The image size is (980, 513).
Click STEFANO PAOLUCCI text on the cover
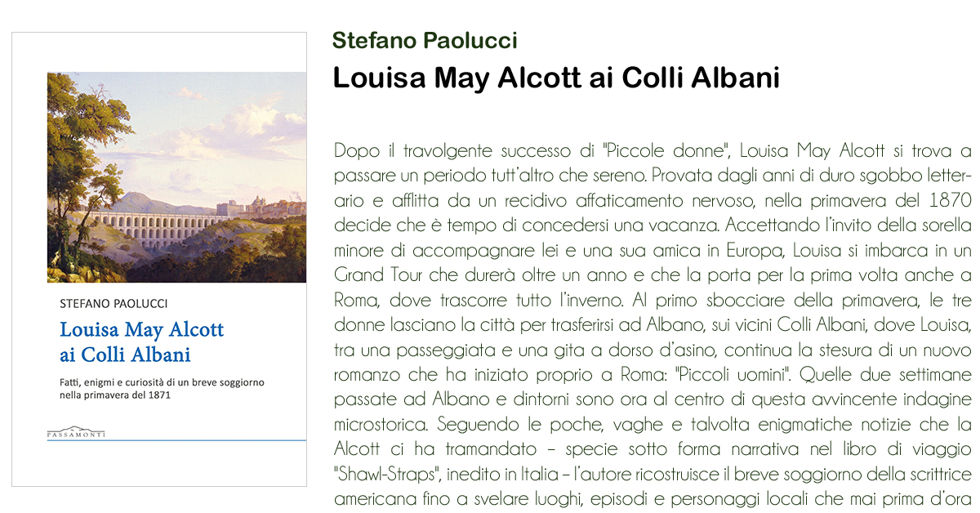tap(114, 303)
